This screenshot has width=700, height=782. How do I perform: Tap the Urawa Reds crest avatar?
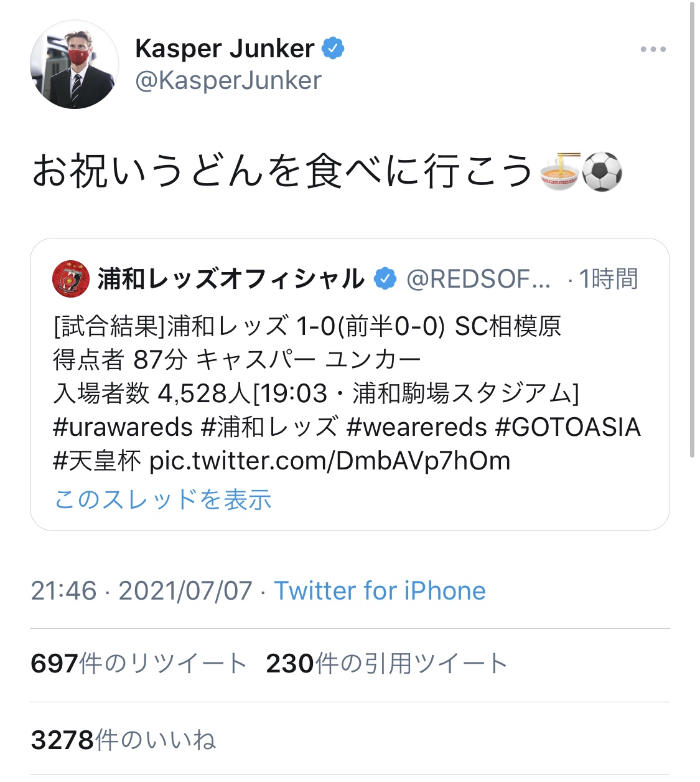pos(71,278)
